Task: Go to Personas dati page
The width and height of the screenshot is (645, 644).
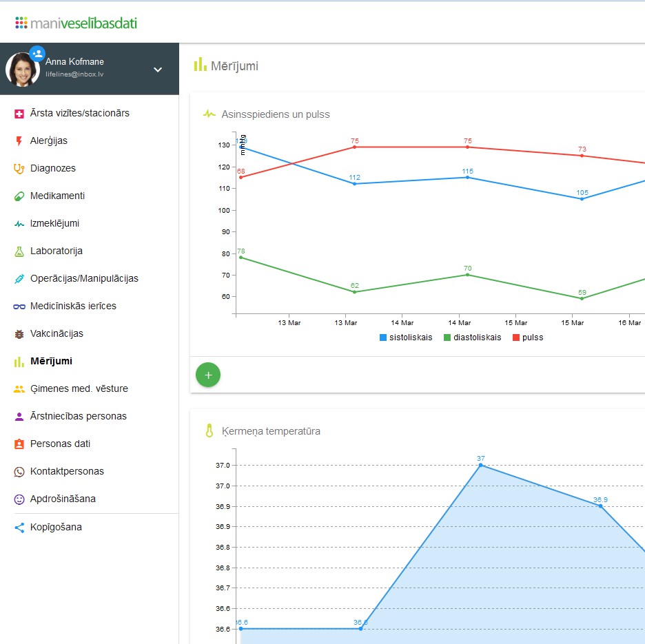Action: point(60,444)
